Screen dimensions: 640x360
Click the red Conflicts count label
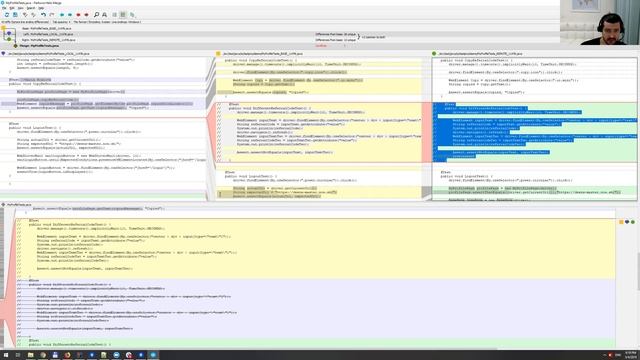[x=321, y=46]
